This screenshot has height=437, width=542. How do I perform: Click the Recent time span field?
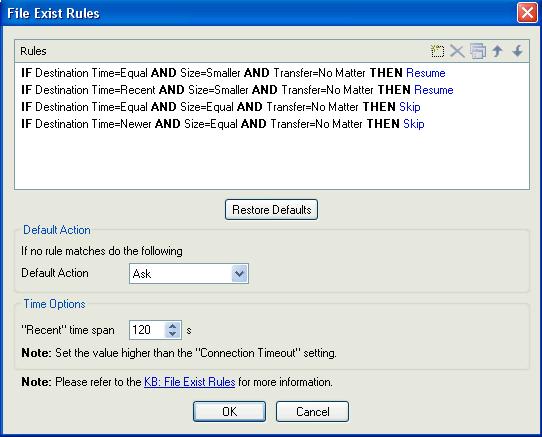[148, 330]
